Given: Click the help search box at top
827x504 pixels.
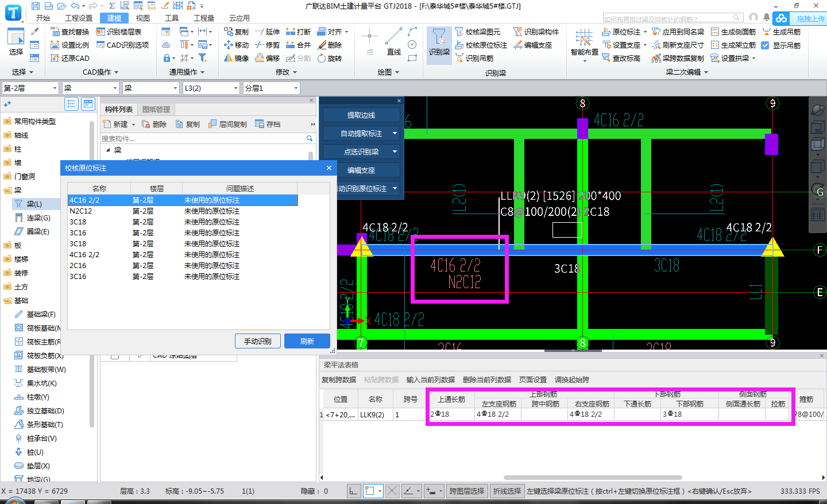Looking at the screenshot, I should (673, 18).
